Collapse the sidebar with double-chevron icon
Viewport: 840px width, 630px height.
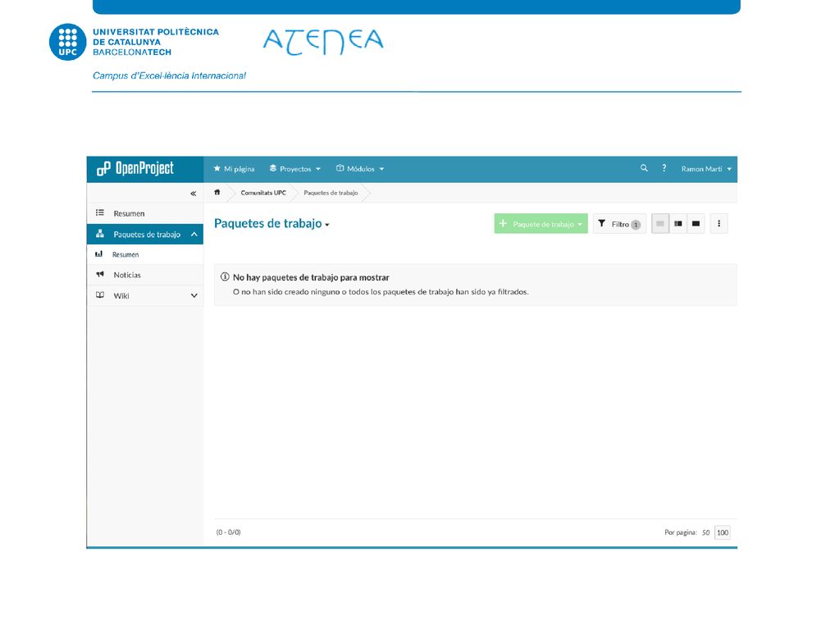pyautogui.click(x=194, y=194)
